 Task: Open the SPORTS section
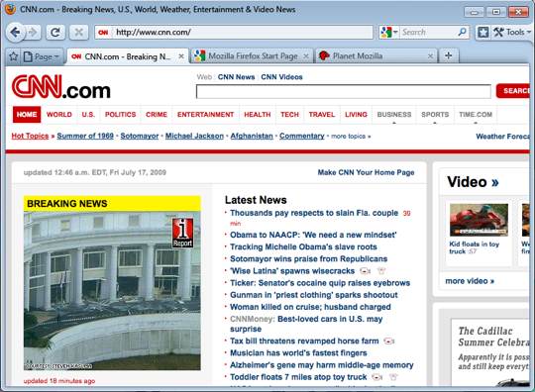pos(435,115)
